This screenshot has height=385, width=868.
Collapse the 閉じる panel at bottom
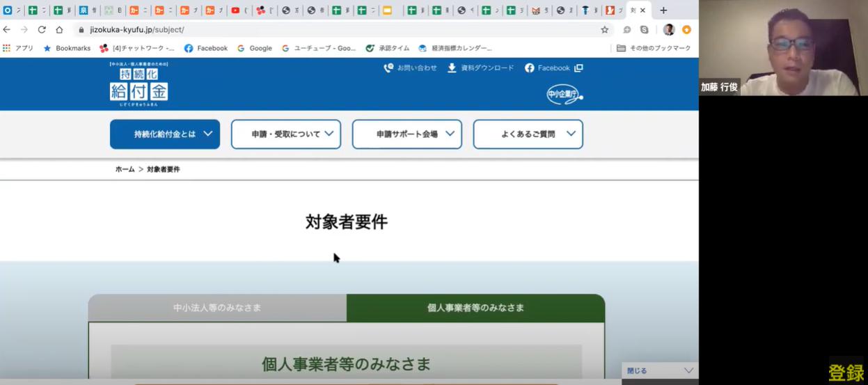tap(660, 370)
